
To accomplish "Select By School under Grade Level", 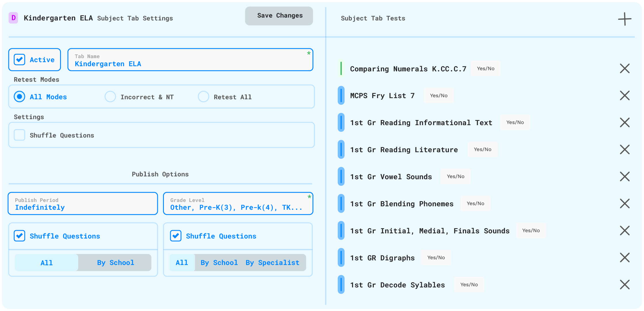I will click(x=219, y=263).
